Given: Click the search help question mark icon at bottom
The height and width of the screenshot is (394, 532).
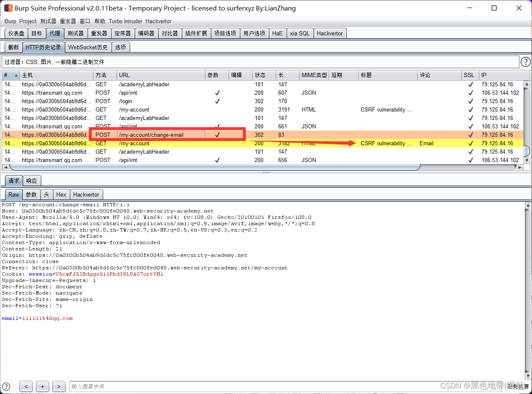Looking at the screenshot, I should [x=6, y=386].
